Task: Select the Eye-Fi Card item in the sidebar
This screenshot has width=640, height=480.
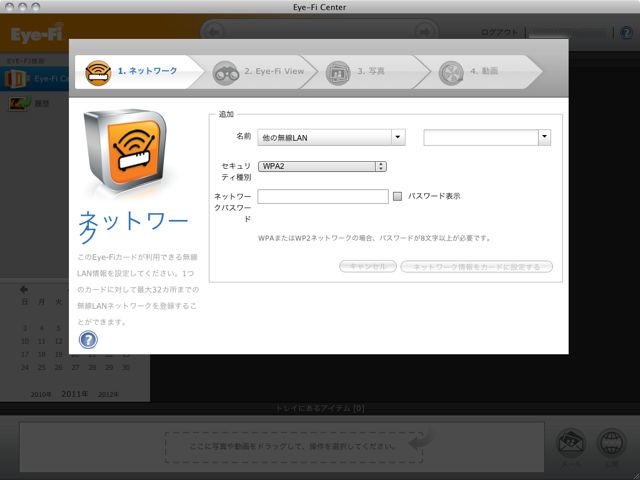Action: pyautogui.click(x=35, y=79)
